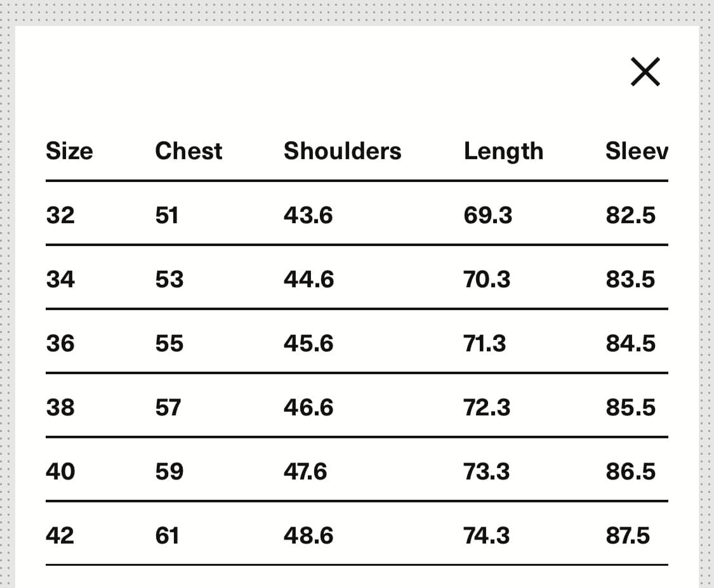Select the Shoulders column header
The image size is (714, 588).
coord(342,151)
